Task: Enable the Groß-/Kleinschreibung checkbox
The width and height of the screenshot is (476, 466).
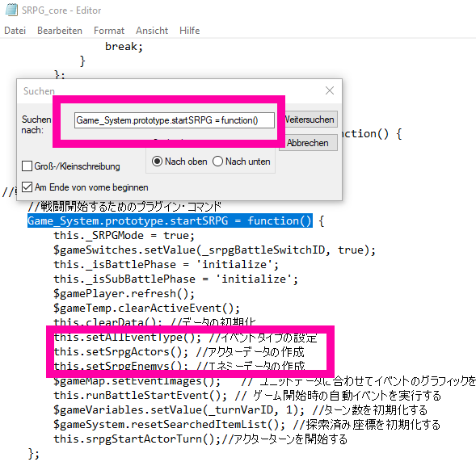Action: click(27, 166)
